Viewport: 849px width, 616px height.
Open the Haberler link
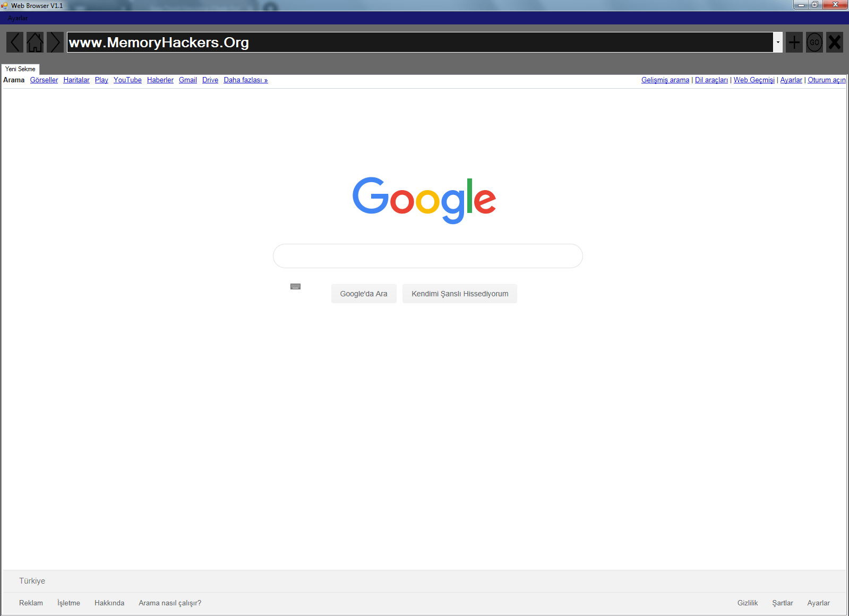pyautogui.click(x=160, y=80)
